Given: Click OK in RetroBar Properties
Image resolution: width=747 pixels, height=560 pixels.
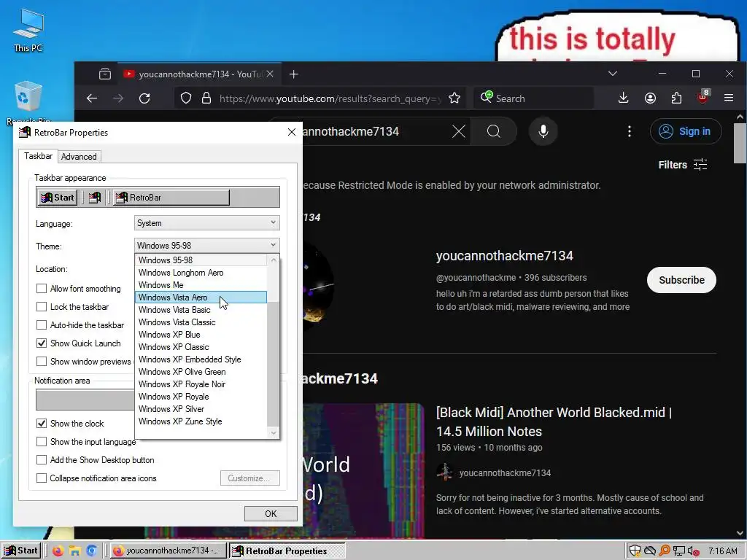Looking at the screenshot, I should pyautogui.click(x=271, y=513).
